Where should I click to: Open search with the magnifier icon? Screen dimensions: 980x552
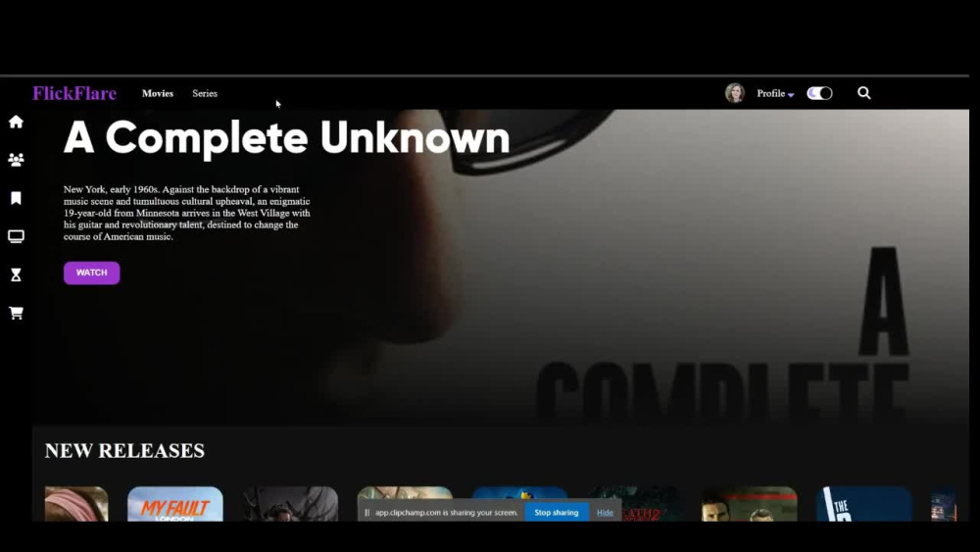[x=863, y=93]
